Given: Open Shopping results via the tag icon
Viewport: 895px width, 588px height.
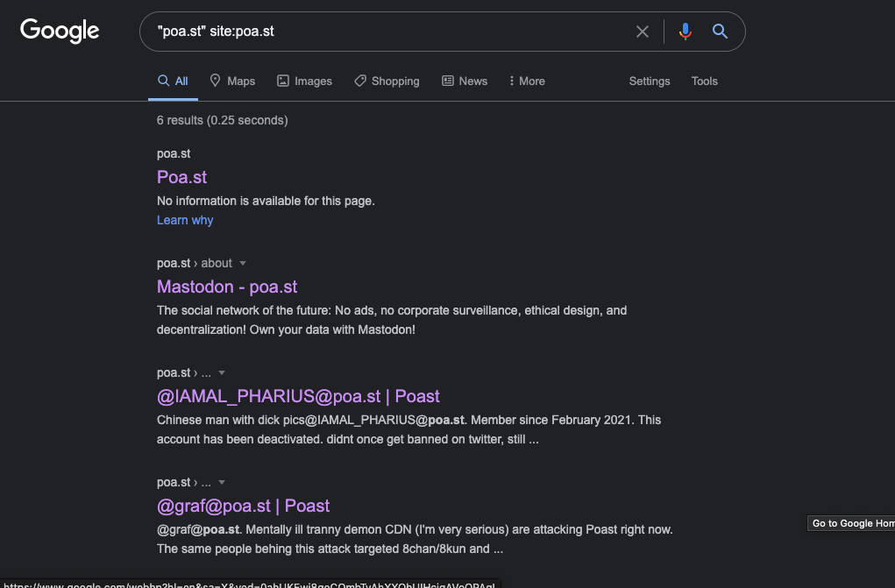Looking at the screenshot, I should tap(360, 81).
